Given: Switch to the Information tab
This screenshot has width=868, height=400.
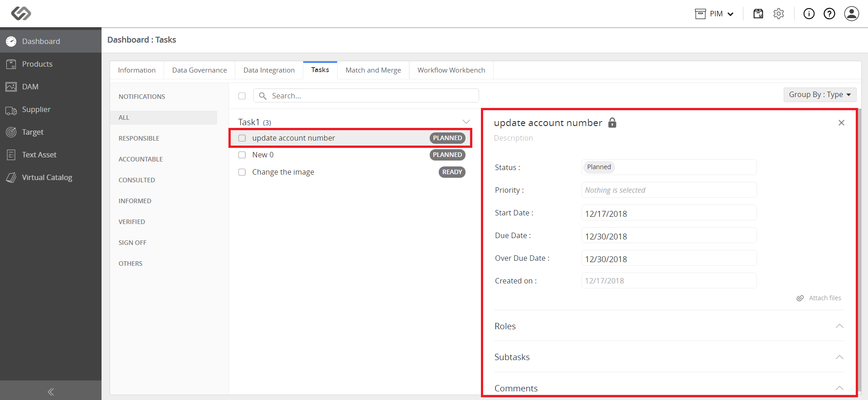Looking at the screenshot, I should (137, 70).
